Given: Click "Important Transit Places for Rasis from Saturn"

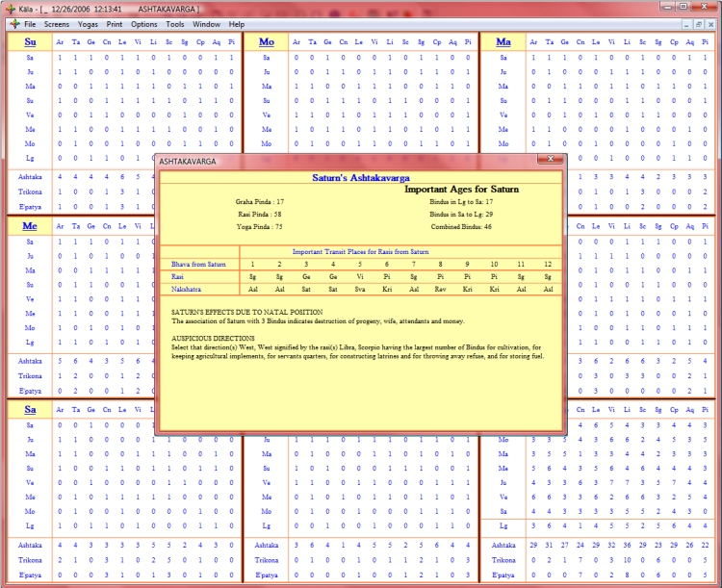Looking at the screenshot, I should (361, 252).
